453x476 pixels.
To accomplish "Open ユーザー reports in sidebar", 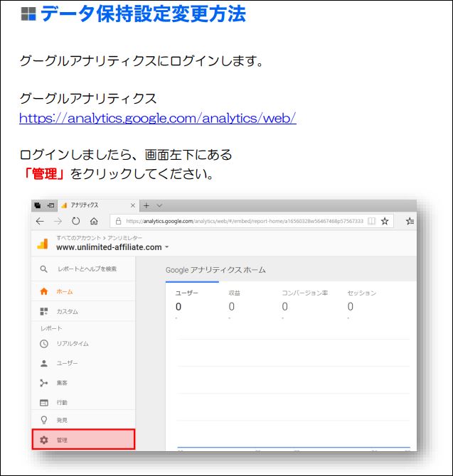I will (83, 363).
